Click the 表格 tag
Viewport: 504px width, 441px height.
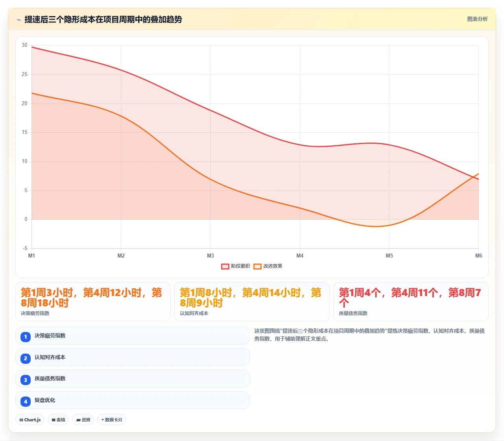[58, 420]
